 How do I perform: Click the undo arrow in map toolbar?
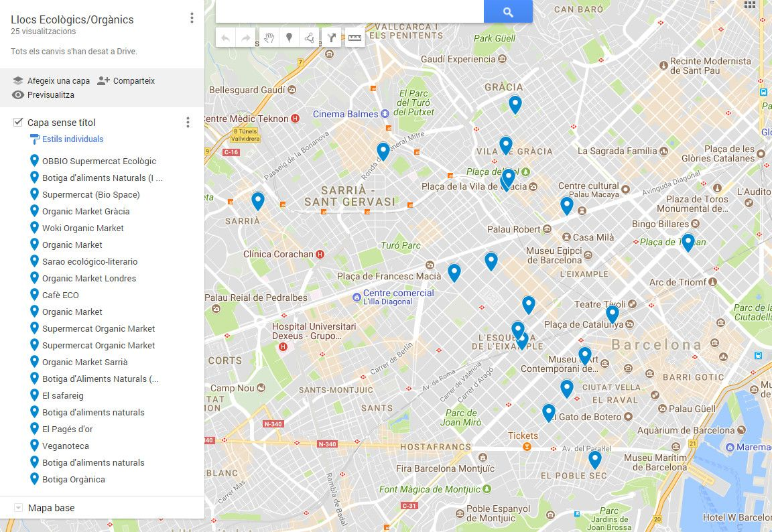[226, 38]
